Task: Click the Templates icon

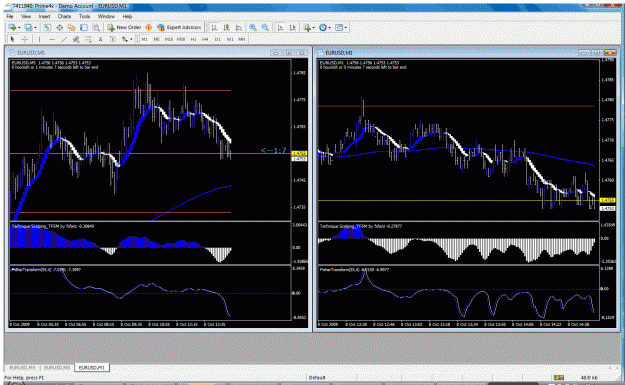Action: [x=339, y=28]
